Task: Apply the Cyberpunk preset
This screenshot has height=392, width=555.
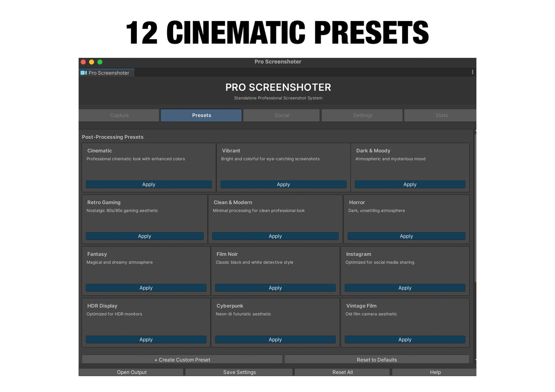Action: pos(275,339)
